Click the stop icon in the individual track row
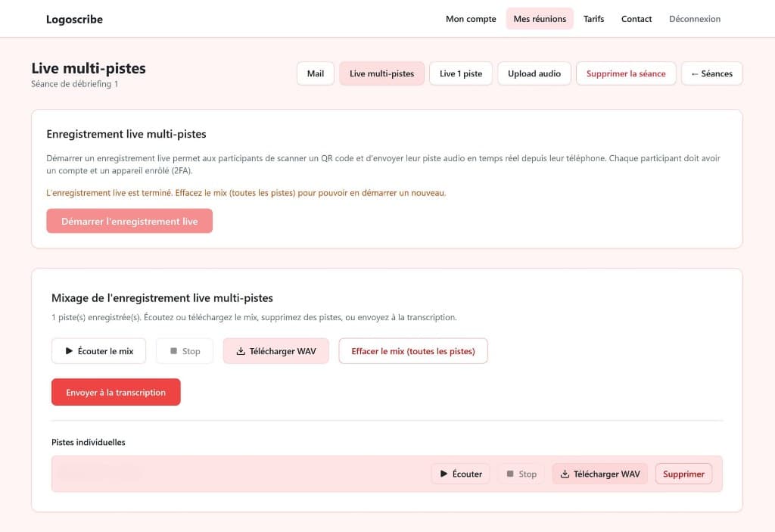 pos(512,474)
